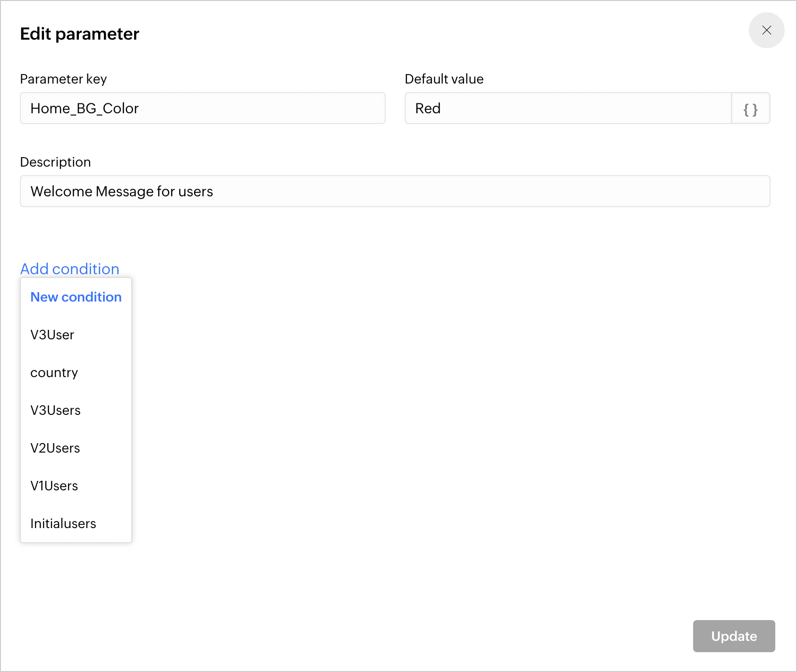The image size is (797, 672).
Task: Click the Home_BG_Color text in key field
Action: [x=85, y=109]
